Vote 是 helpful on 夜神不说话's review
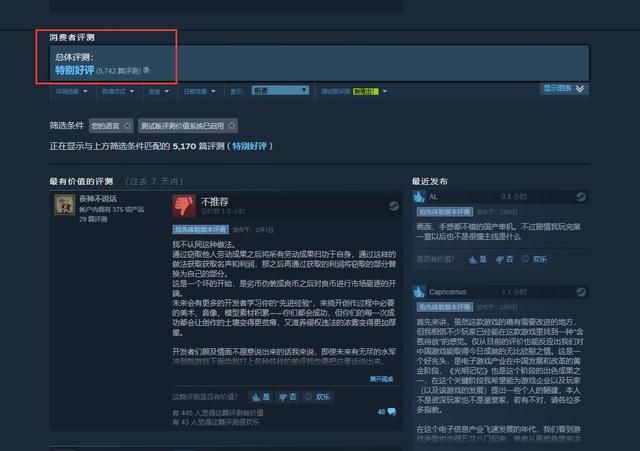 pos(261,397)
